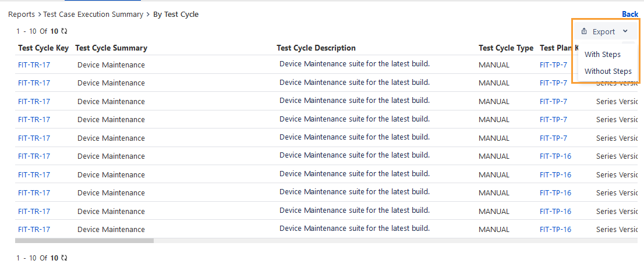The width and height of the screenshot is (644, 264).
Task: Click the Export button
Action: (604, 31)
